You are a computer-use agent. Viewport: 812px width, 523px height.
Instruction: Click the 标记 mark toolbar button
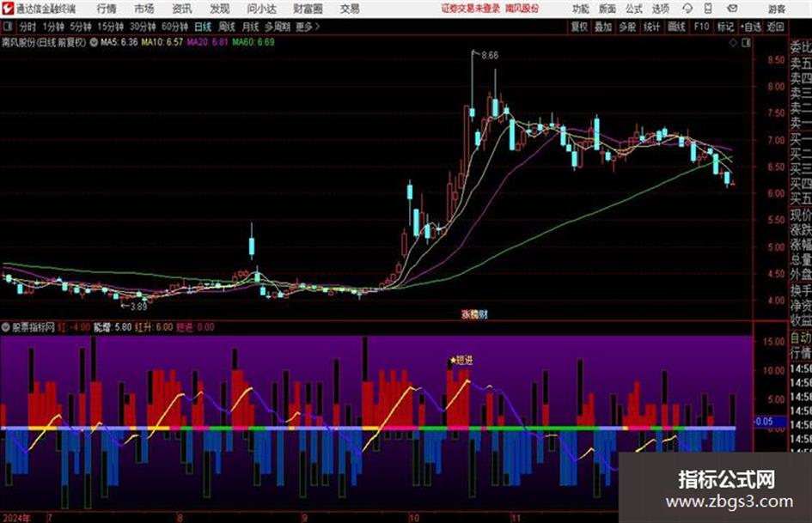point(725,27)
